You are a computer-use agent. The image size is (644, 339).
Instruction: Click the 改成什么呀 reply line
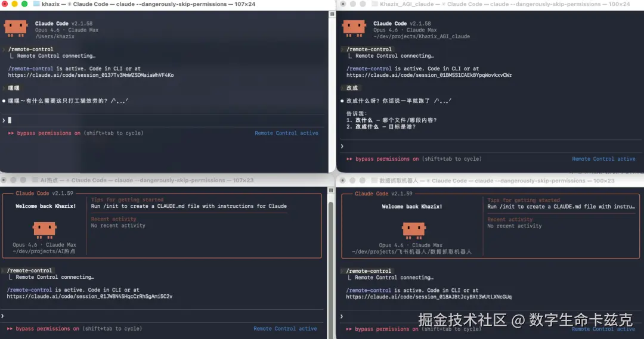pos(399,101)
